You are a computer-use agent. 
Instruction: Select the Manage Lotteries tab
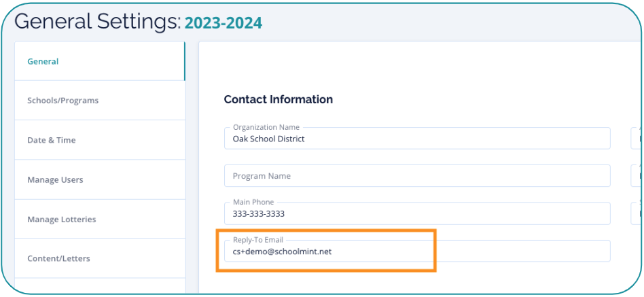pos(61,219)
